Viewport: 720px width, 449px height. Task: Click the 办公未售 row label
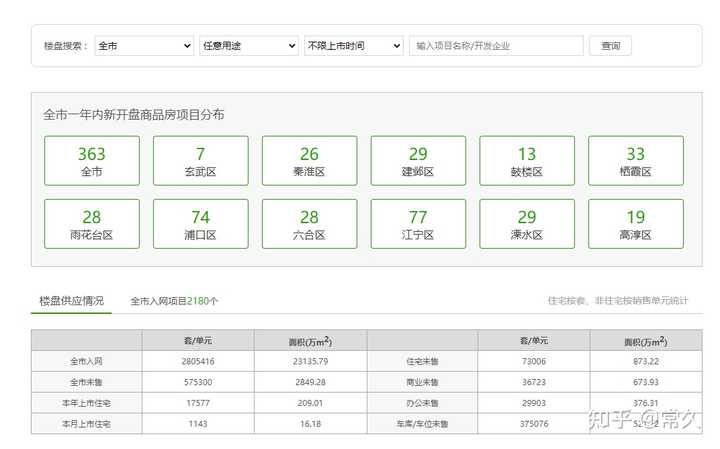click(x=422, y=403)
